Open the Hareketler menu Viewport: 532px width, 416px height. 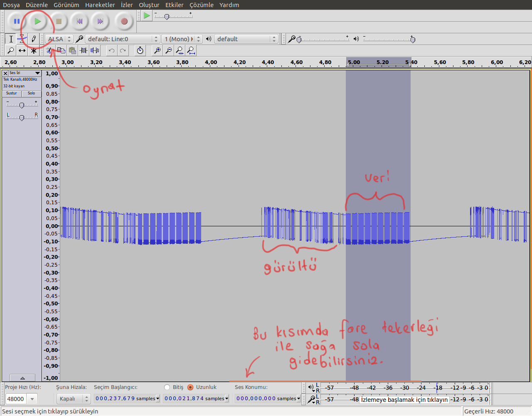click(x=100, y=5)
